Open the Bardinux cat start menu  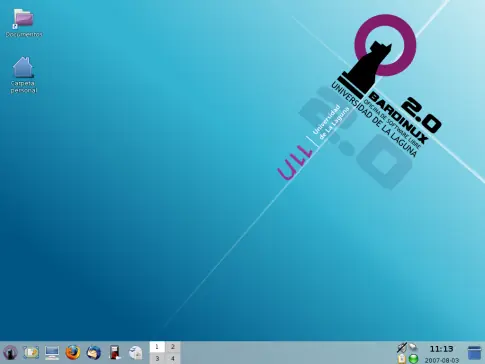pos(10,353)
